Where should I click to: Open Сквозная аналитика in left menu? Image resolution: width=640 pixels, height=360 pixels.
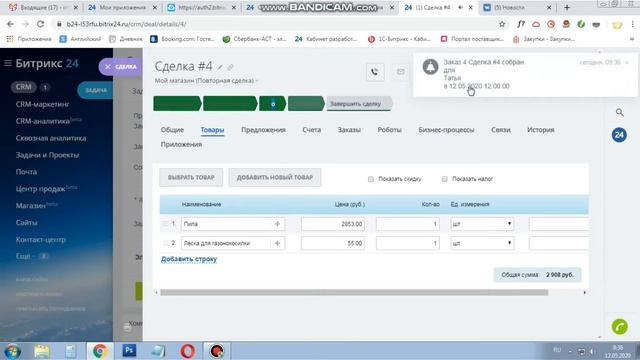(x=51, y=138)
